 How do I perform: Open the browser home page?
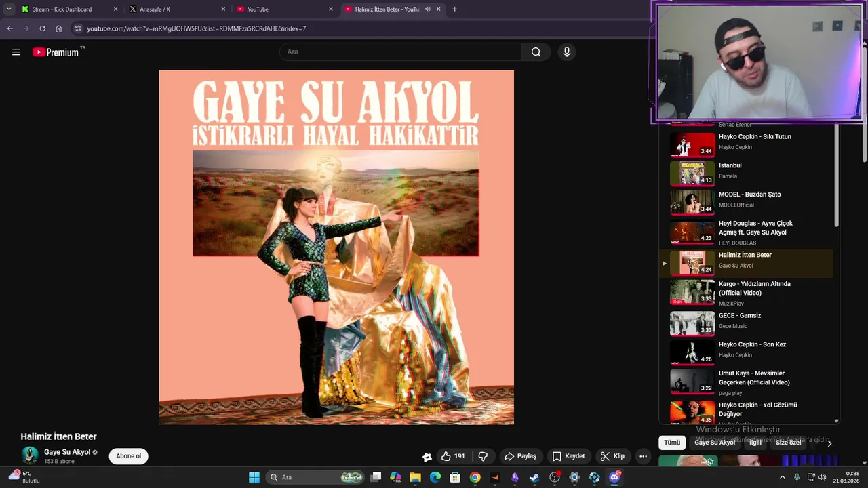tap(59, 28)
